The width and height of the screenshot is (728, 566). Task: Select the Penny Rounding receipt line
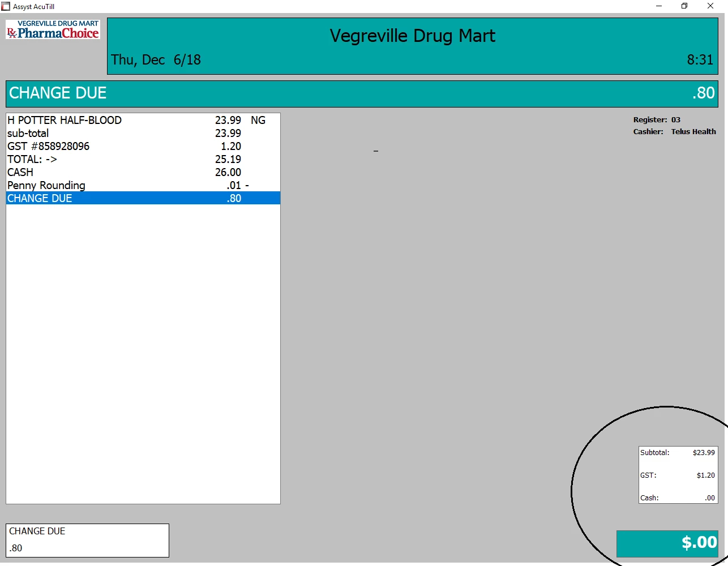(x=143, y=185)
